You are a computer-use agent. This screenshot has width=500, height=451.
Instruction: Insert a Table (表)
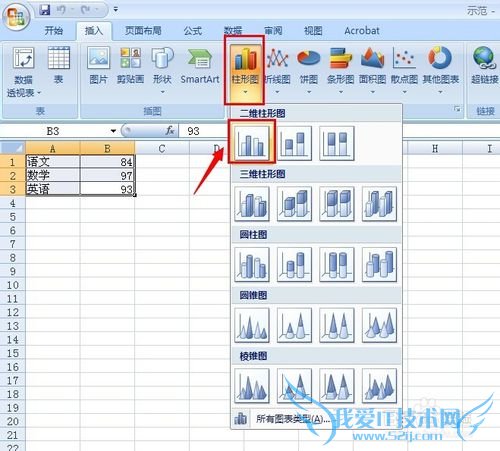(59, 65)
